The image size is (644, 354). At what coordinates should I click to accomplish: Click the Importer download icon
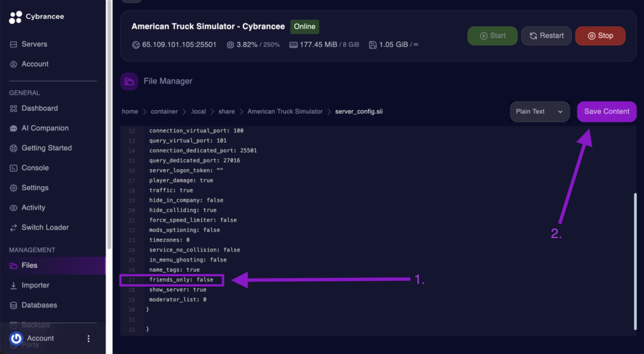[14, 285]
